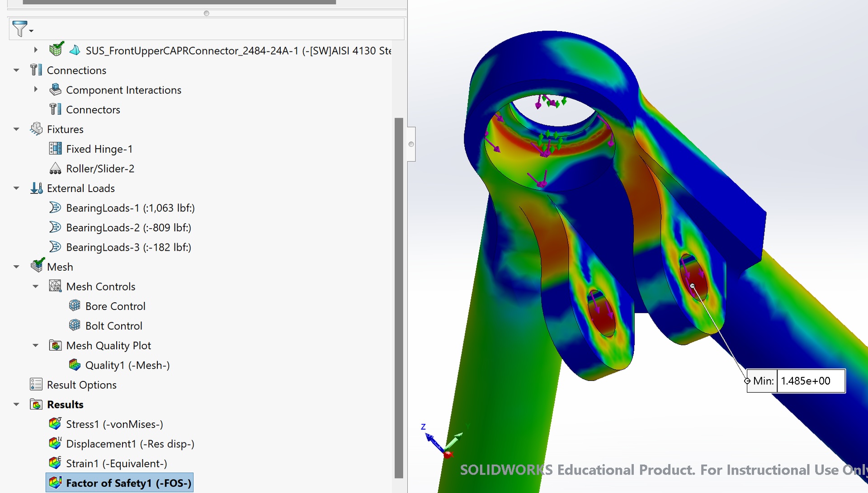Click the Connectors icon under Connections
The width and height of the screenshot is (868, 493).
(x=55, y=109)
